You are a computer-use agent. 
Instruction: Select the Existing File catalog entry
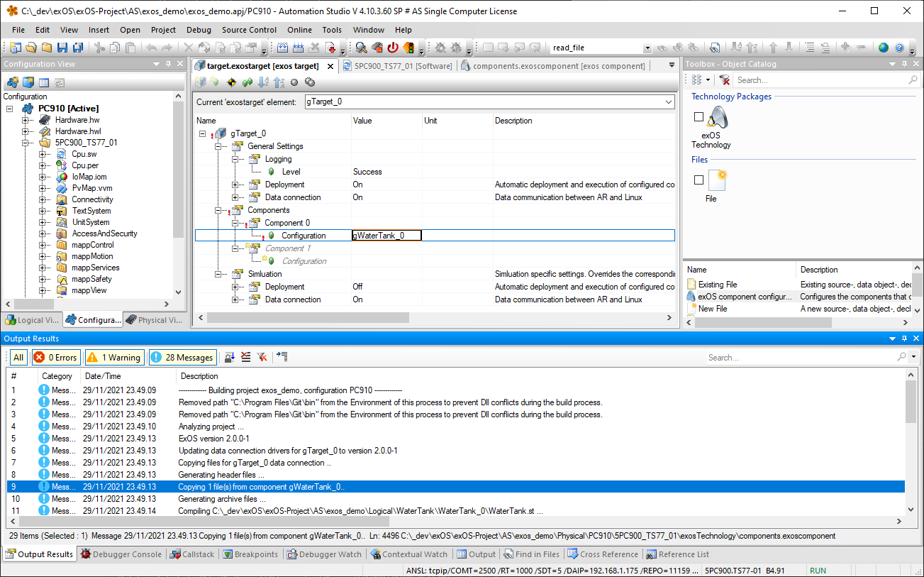pos(718,285)
